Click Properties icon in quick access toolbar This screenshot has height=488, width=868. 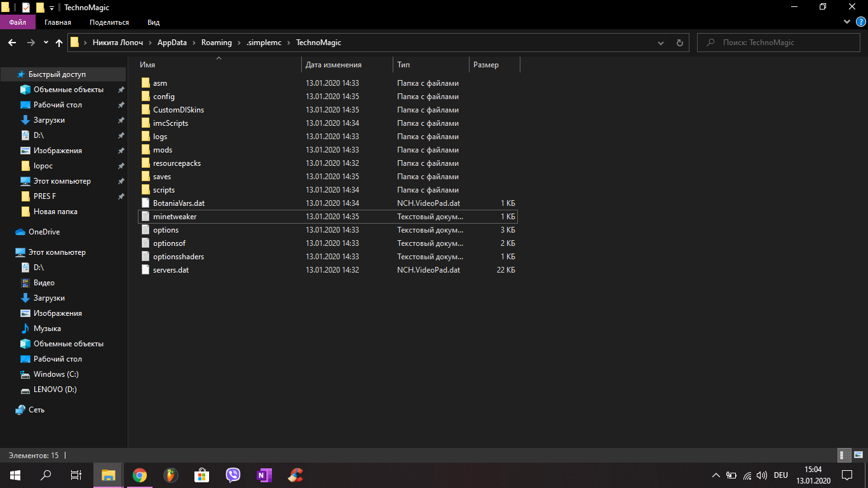pos(26,8)
